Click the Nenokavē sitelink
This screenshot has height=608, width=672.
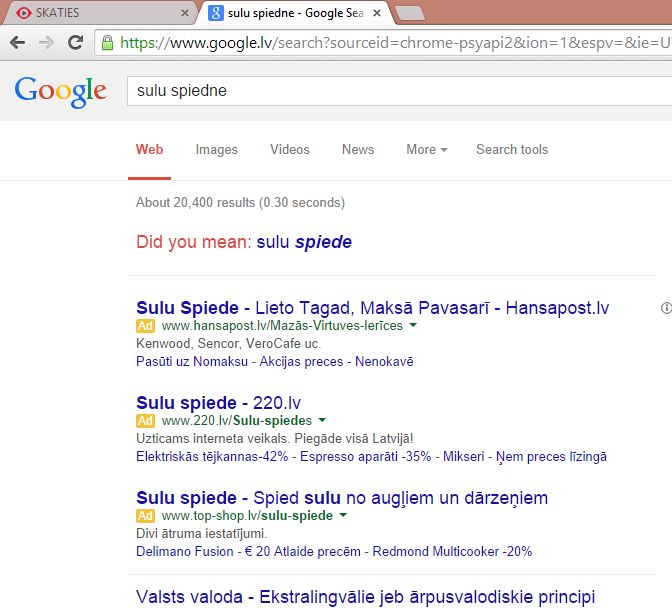click(x=384, y=362)
